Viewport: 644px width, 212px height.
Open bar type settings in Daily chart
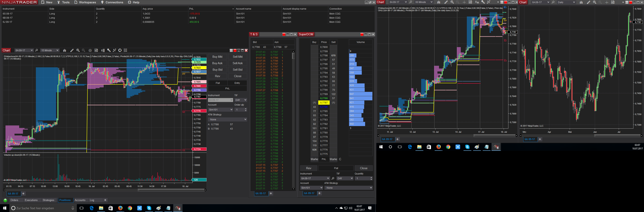click(x=581, y=2)
